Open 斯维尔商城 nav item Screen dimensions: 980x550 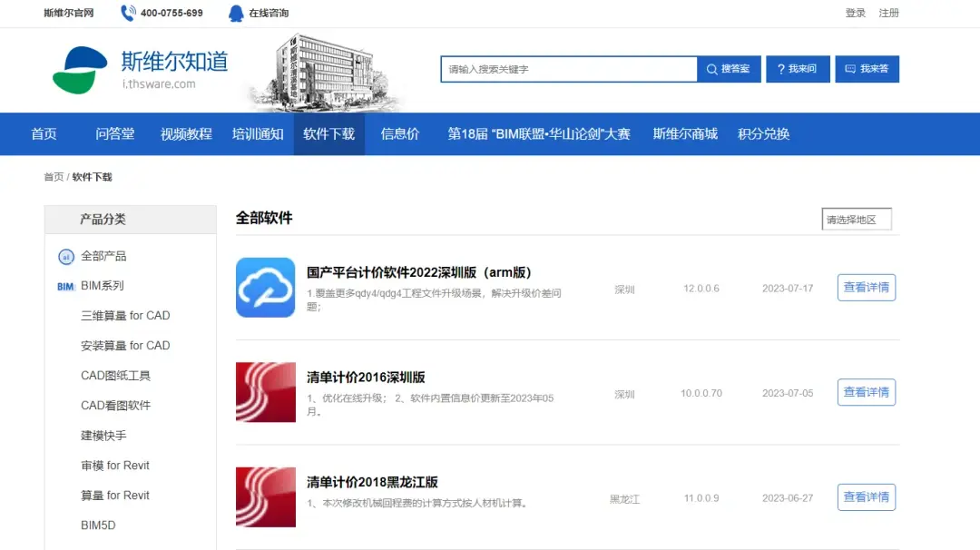pos(685,133)
